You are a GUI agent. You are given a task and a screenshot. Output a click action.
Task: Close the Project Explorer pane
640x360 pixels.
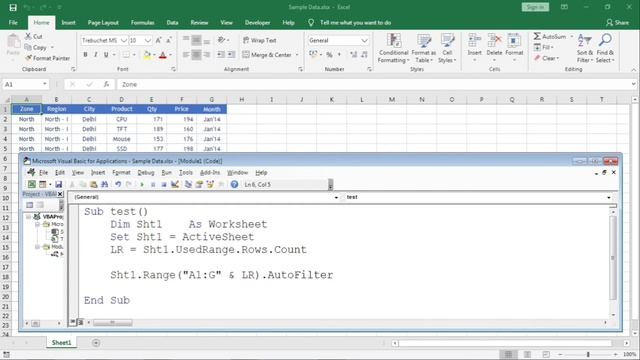(60, 194)
